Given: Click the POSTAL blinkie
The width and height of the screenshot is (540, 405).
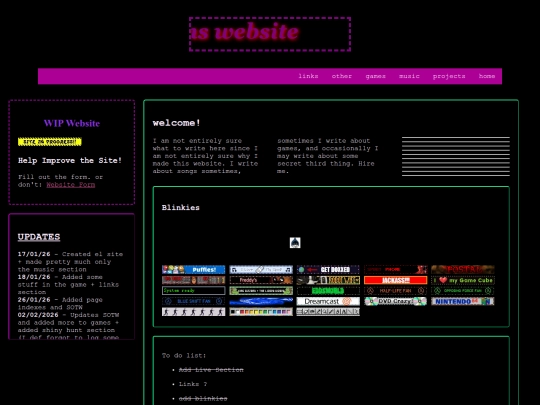Looking at the screenshot, I should [463, 269].
